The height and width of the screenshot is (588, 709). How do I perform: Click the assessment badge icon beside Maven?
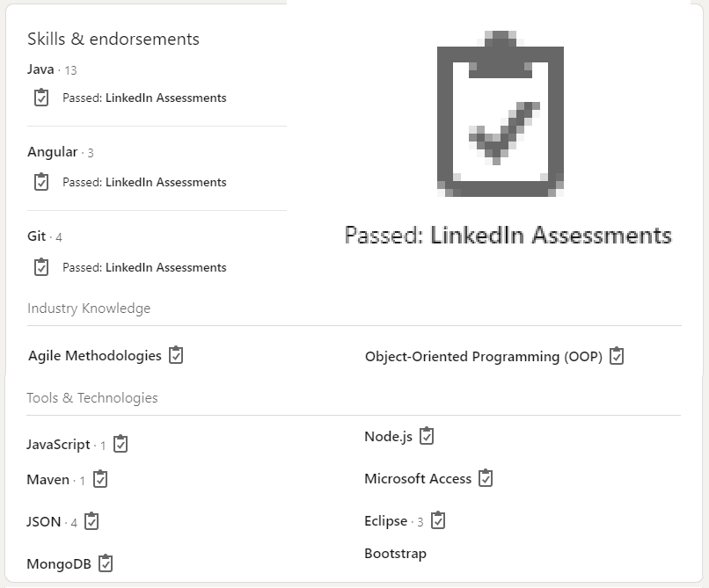(x=100, y=479)
